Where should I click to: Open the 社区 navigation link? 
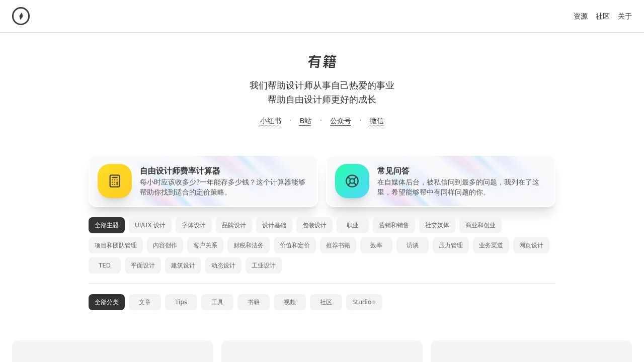602,16
